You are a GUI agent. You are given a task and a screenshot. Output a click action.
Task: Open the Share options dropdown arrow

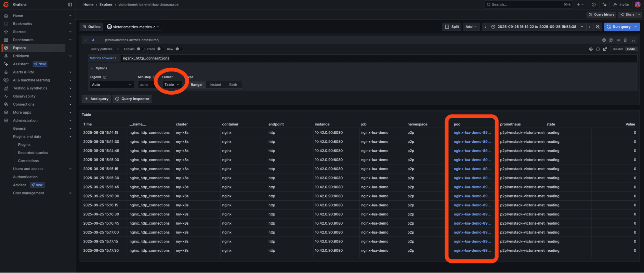point(639,15)
